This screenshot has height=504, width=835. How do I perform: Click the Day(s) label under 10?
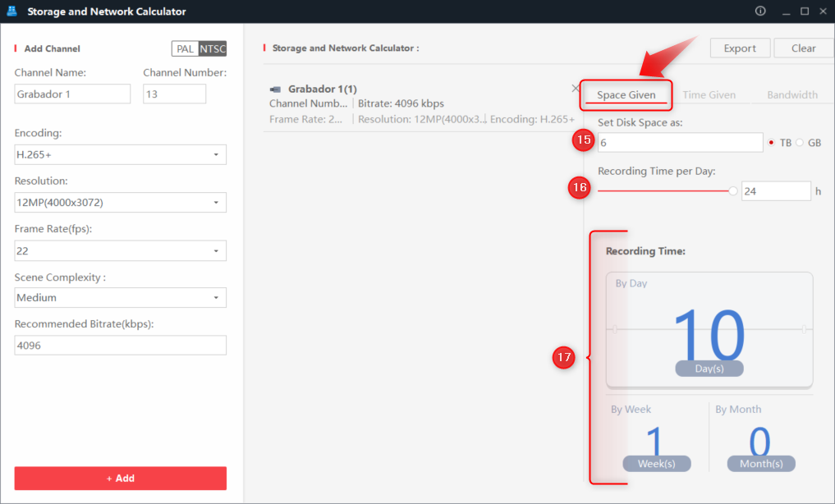coord(709,369)
